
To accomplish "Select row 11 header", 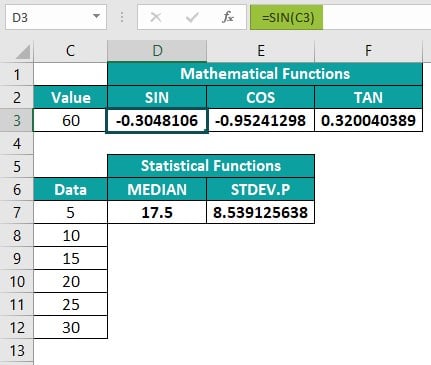I will pos(17,305).
